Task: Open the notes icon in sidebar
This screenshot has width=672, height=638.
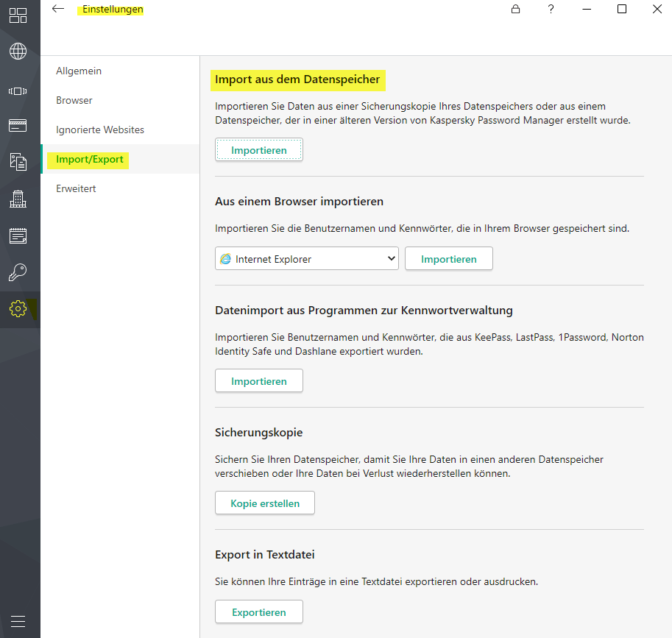Action: pos(18,236)
